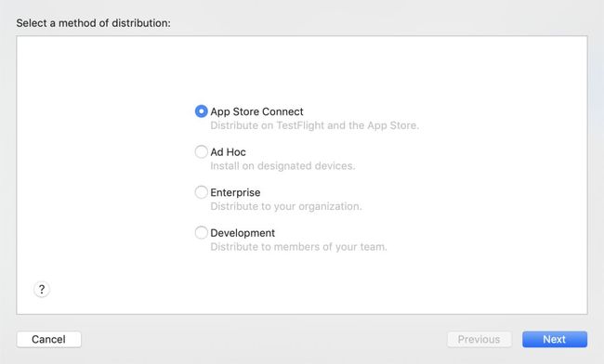Click 'Distribute to your organization' description
The height and width of the screenshot is (364, 604).
click(286, 206)
